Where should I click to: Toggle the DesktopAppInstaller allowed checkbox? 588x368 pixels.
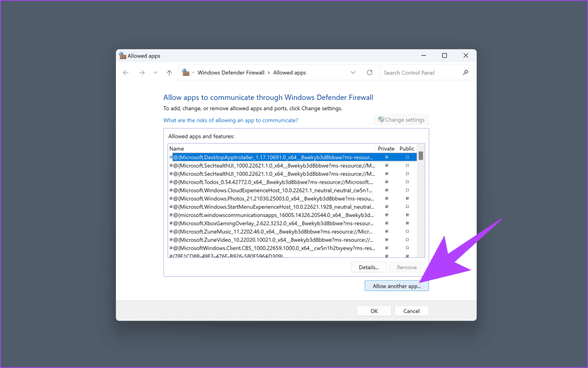coord(171,157)
